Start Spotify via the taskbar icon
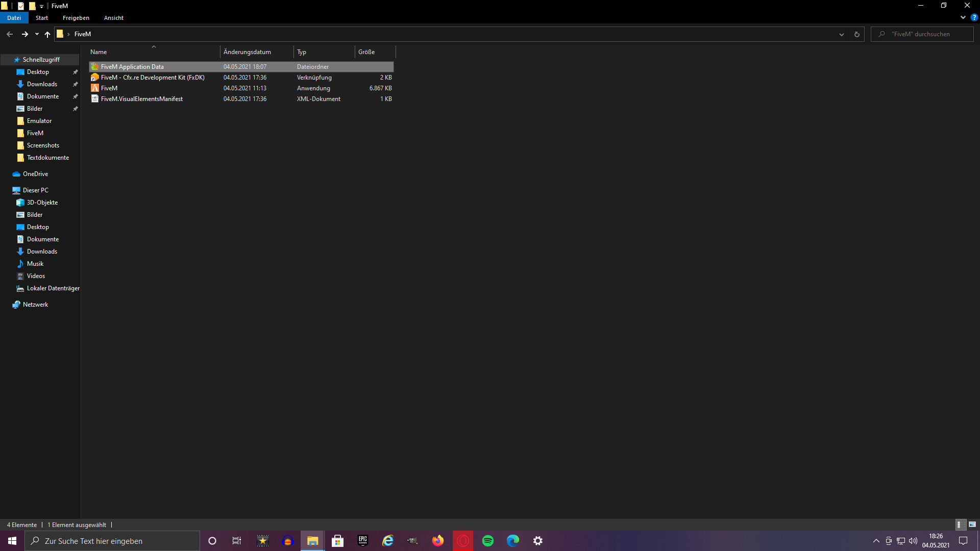This screenshot has width=980, height=551. coord(487,540)
